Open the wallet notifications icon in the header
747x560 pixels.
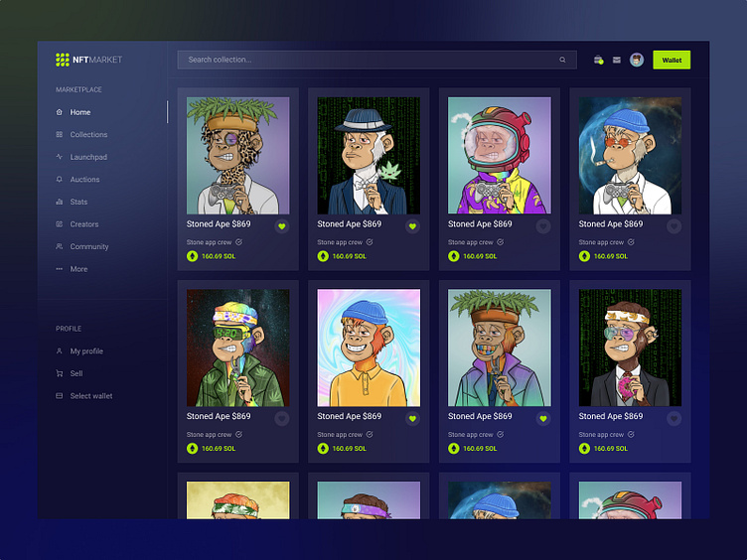(x=598, y=60)
